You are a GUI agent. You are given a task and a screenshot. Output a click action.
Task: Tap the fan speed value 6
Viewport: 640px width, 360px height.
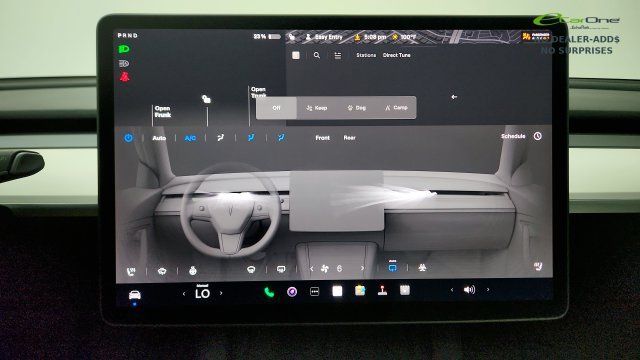click(339, 269)
